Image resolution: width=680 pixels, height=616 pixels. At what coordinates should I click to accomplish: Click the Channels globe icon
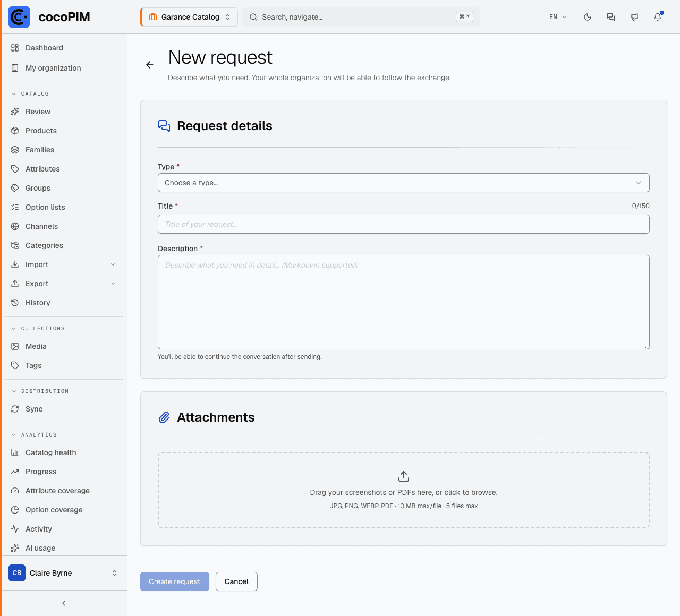[x=15, y=226]
